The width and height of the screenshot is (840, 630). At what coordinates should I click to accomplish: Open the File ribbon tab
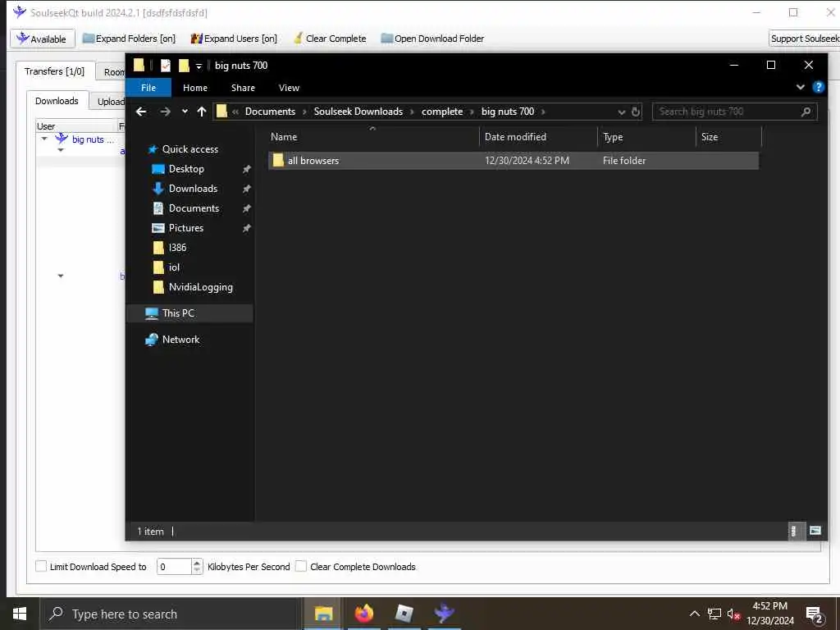[x=148, y=88]
